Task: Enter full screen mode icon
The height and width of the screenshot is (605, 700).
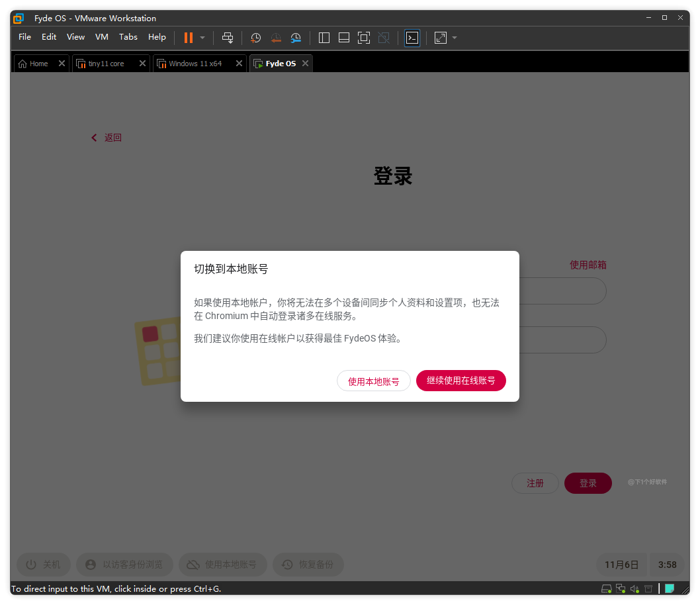Action: click(363, 38)
